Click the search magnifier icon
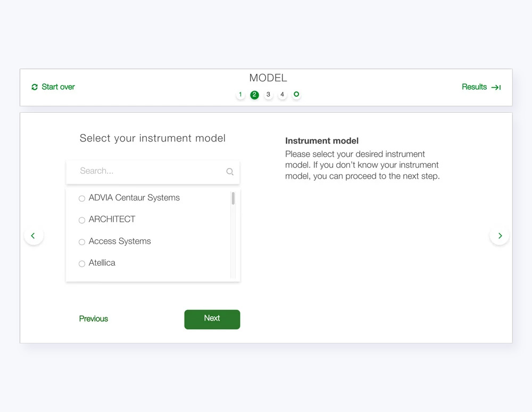This screenshot has height=412, width=532. coord(230,172)
